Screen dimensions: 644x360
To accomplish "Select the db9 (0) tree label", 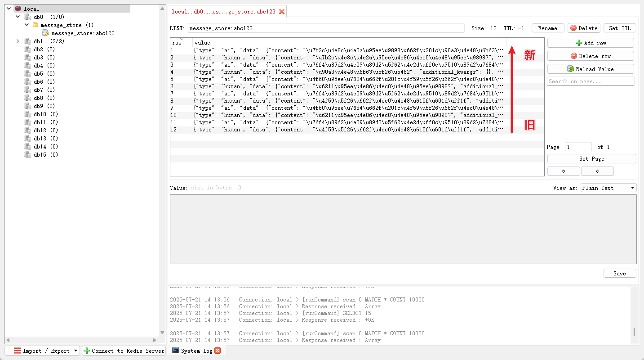I will coord(44,106).
